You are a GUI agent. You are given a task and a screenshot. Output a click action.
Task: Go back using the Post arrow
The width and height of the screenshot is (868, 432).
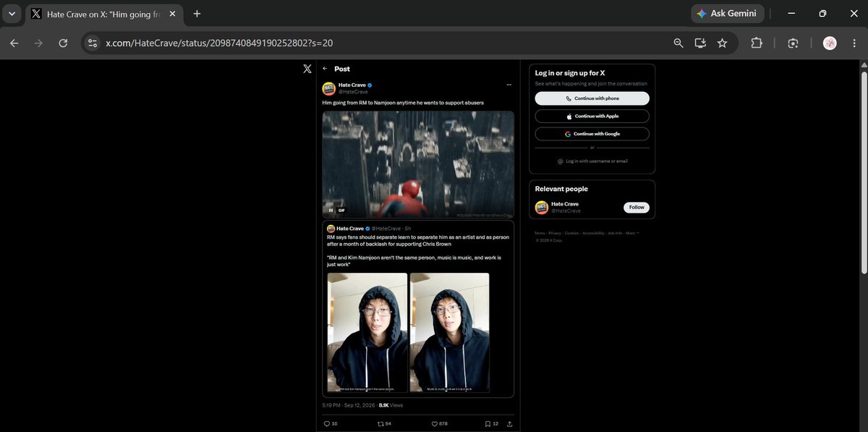pos(325,69)
